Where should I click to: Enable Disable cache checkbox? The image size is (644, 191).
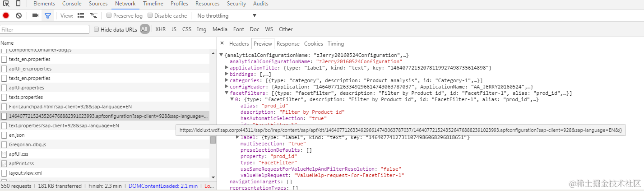coord(150,15)
